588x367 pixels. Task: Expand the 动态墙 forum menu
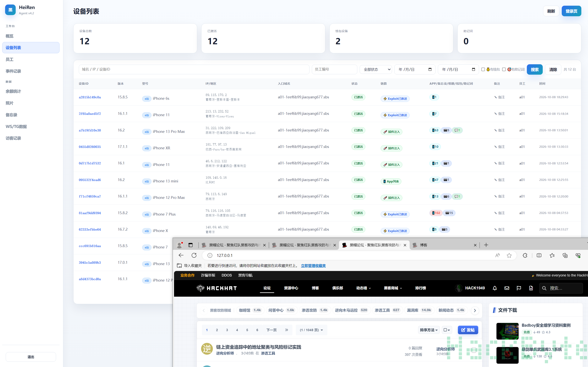point(363,288)
